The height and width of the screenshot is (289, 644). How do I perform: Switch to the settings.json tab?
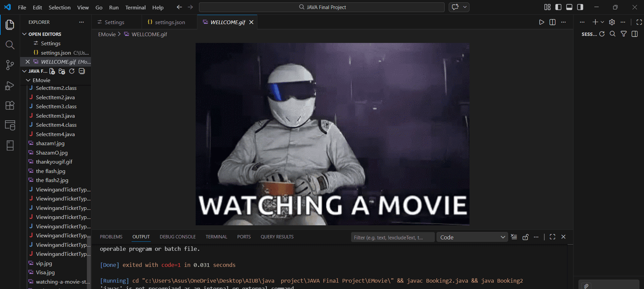169,22
